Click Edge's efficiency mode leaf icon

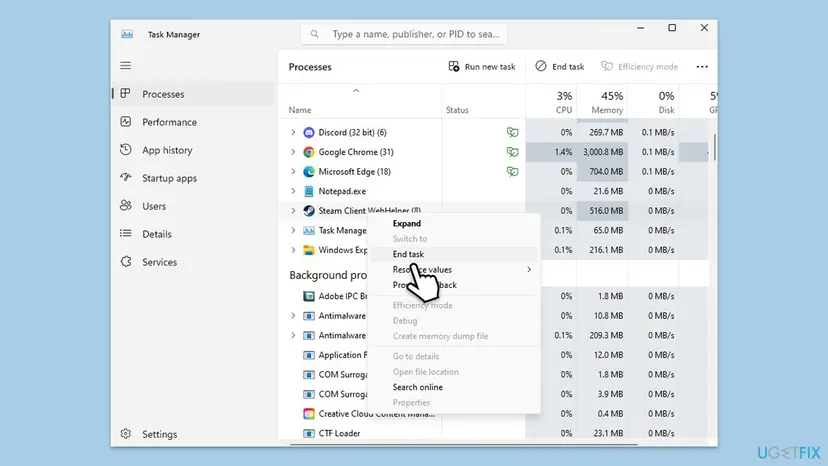coord(512,171)
